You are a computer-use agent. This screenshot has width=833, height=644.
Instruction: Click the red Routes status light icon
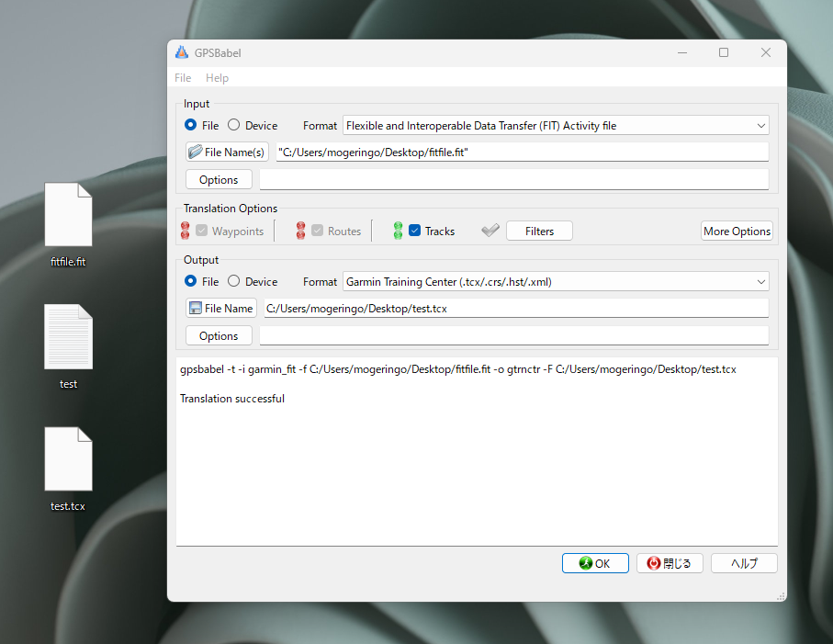point(300,231)
